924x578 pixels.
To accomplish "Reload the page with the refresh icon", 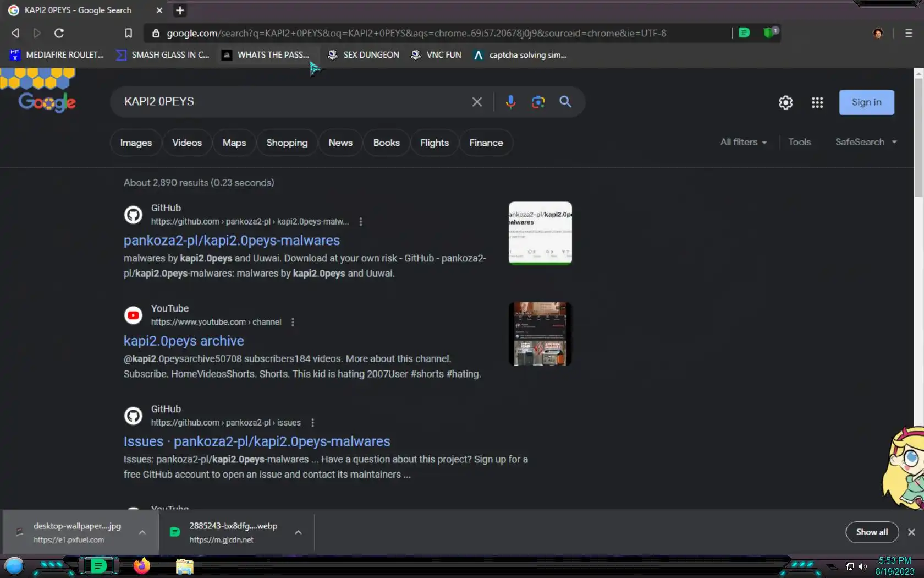I will (59, 33).
